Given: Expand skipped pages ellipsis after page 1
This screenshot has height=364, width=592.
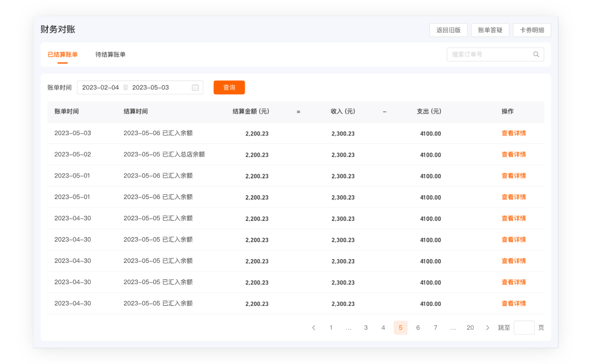Looking at the screenshot, I should (348, 328).
